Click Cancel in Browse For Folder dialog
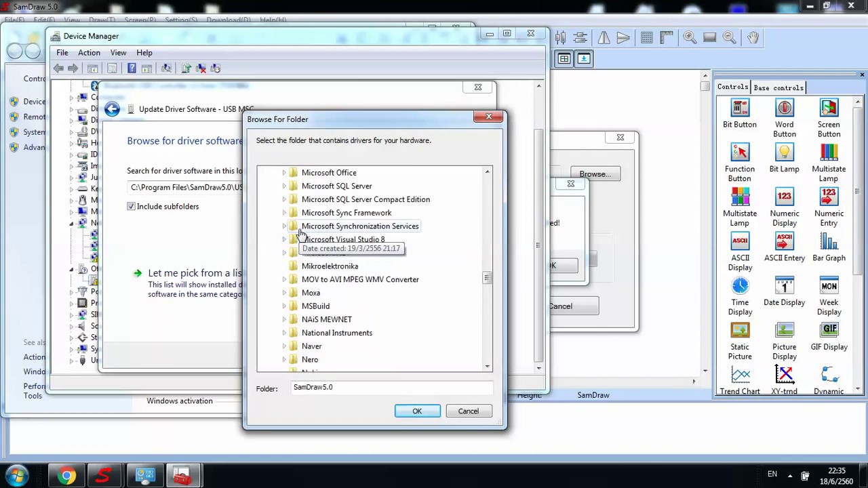This screenshot has width=868, height=488. [x=468, y=411]
